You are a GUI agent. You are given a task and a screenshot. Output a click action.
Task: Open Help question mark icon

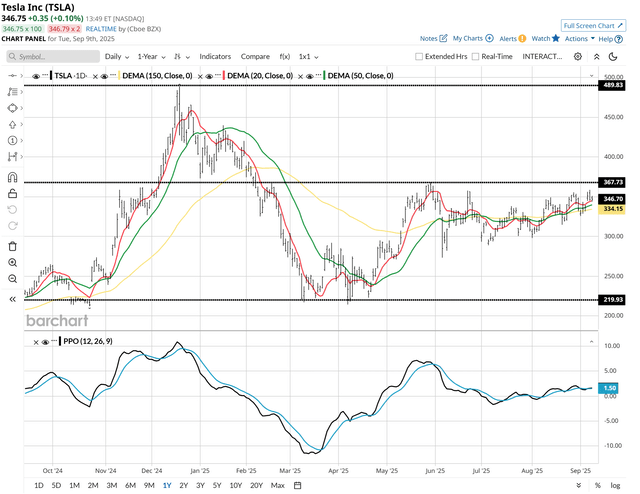click(x=619, y=39)
